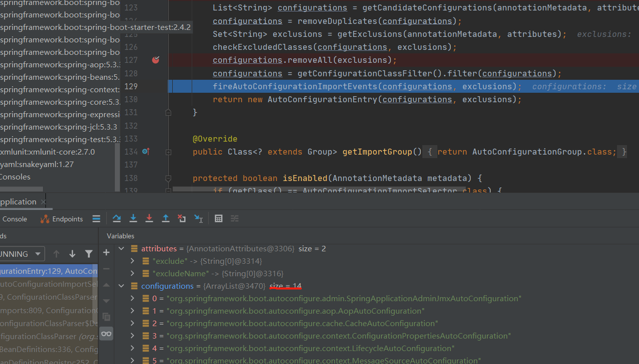Click the Step Out debugger icon

point(166,218)
